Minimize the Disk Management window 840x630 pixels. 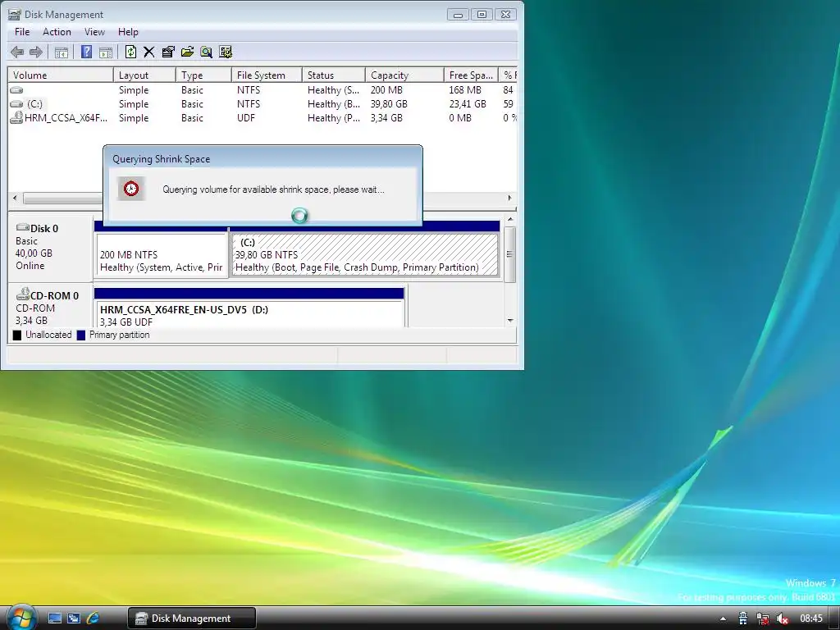click(x=458, y=15)
